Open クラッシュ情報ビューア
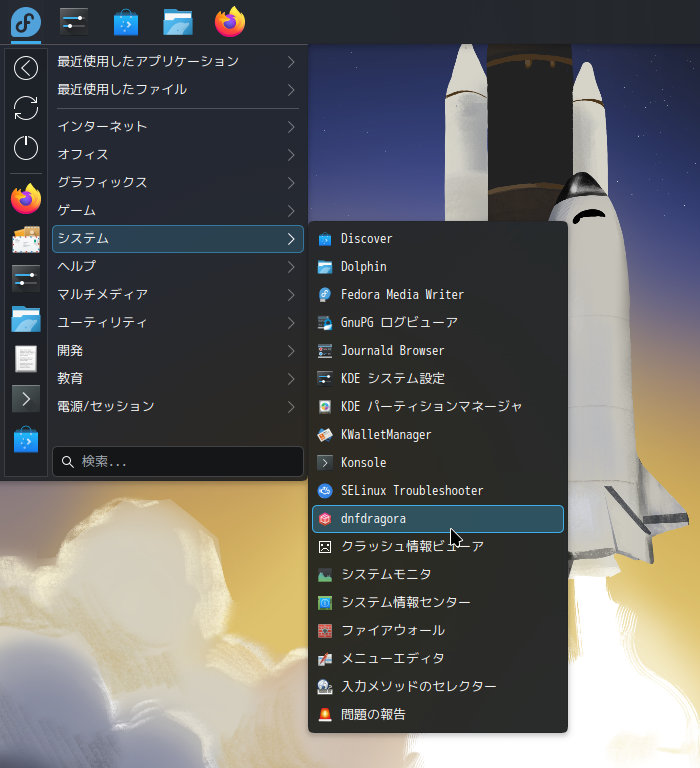The width and height of the screenshot is (700, 768). click(x=438, y=547)
